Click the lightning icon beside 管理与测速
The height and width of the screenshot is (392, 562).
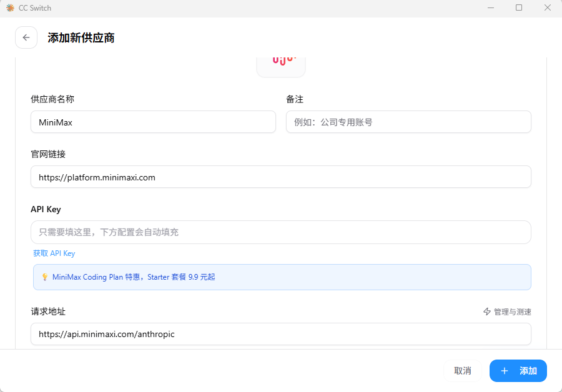[486, 311]
